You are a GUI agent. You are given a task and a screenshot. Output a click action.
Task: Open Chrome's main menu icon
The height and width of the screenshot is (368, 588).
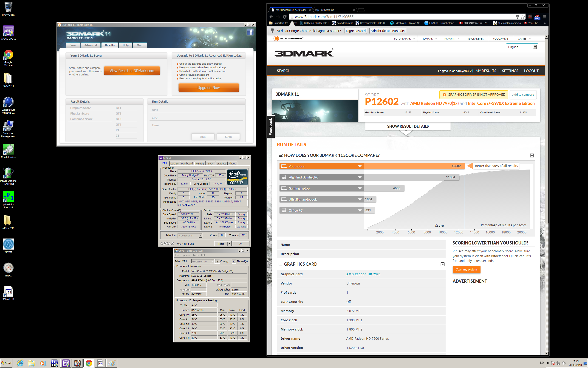(545, 17)
